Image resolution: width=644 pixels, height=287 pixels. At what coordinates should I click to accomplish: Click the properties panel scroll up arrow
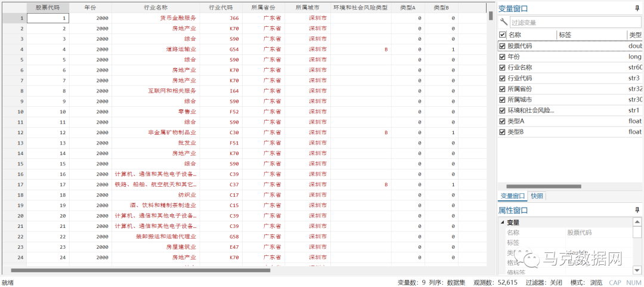click(637, 222)
